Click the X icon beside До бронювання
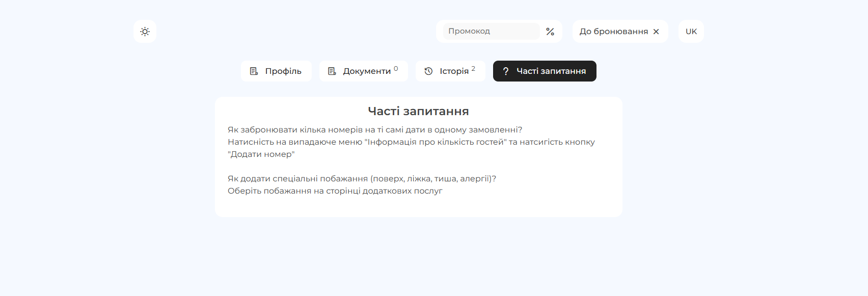868x296 pixels. [656, 32]
